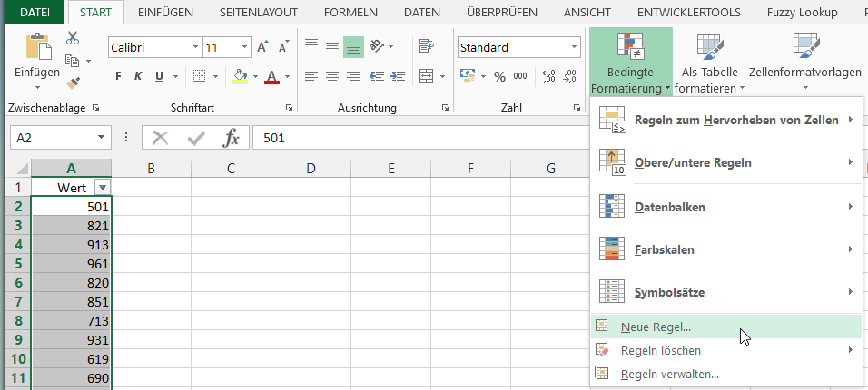Click the Cut scissors icon

coord(73,38)
